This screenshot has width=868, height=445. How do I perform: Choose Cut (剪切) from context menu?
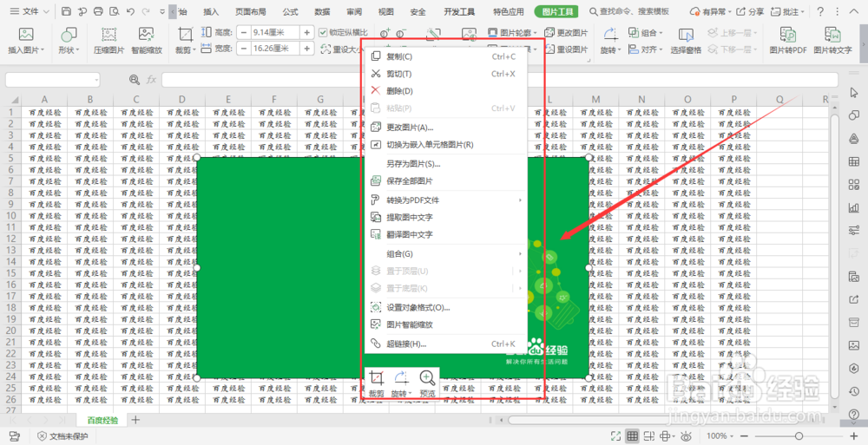point(445,74)
